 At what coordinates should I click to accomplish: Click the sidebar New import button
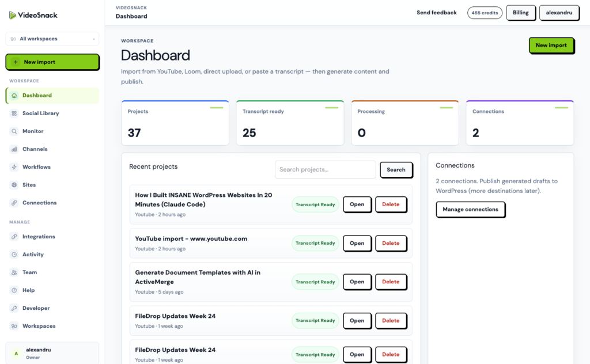click(x=52, y=62)
